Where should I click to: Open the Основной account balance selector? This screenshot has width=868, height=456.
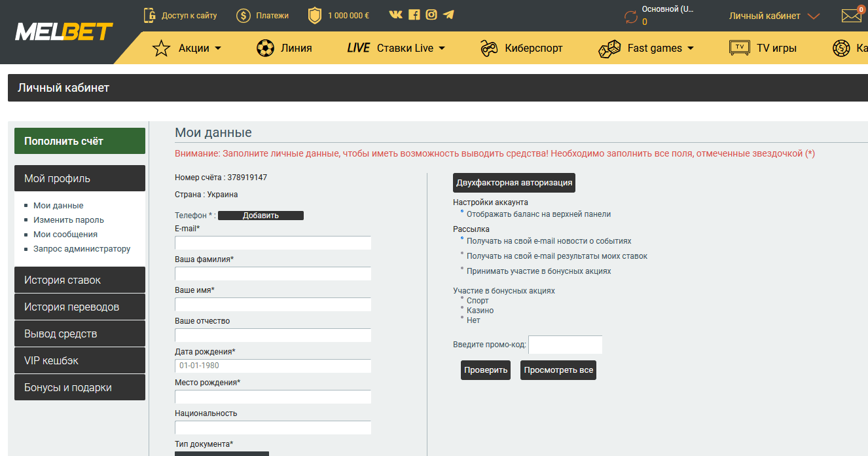[x=668, y=16]
